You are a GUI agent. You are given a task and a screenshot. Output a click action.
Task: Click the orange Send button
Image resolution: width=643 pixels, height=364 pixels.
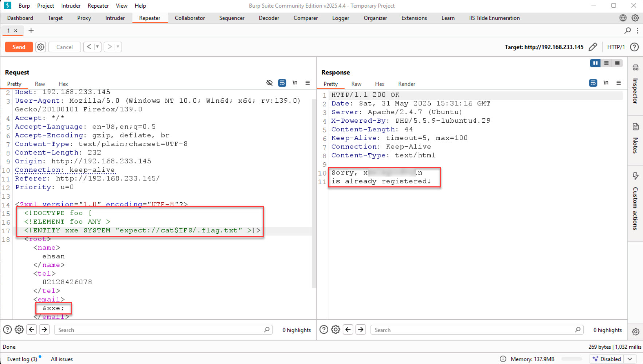(x=19, y=47)
